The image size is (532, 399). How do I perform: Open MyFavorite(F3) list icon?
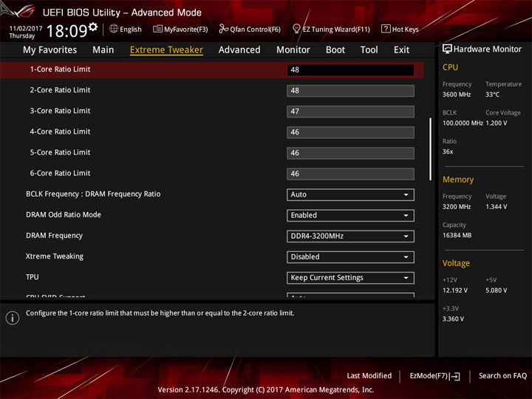tap(157, 29)
